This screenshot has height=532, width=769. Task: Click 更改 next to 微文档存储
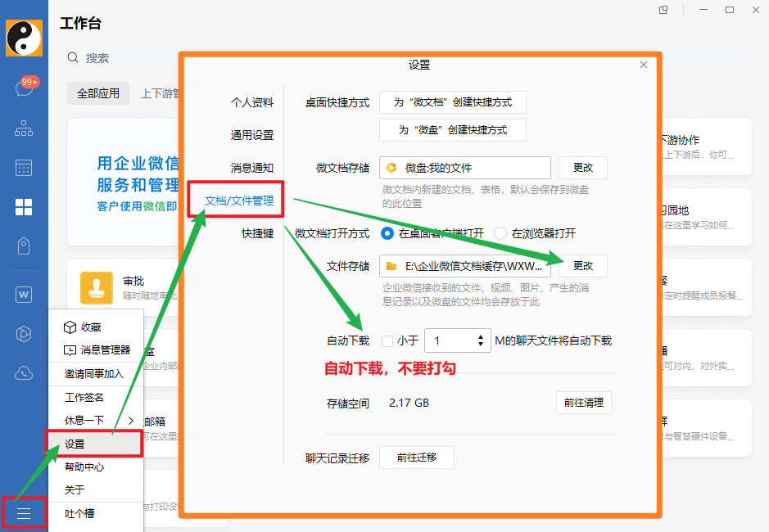click(582, 168)
